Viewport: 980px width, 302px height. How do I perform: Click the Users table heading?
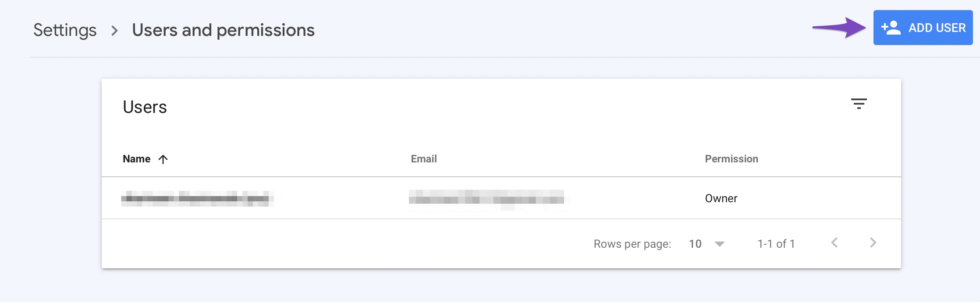coord(145,107)
